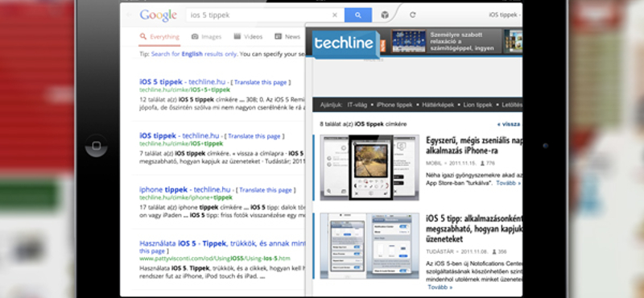
Task: Click the techline logo
Action: pos(345,44)
